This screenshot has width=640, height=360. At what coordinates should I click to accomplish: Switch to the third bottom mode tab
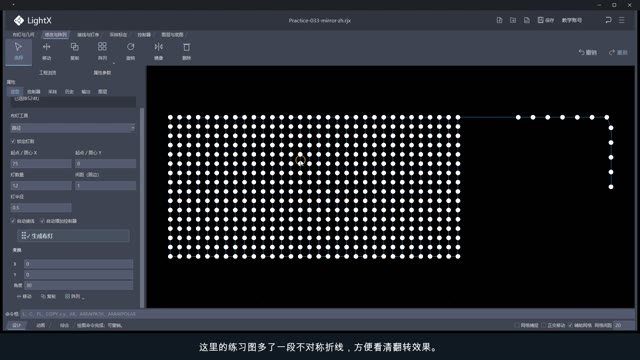click(x=64, y=325)
